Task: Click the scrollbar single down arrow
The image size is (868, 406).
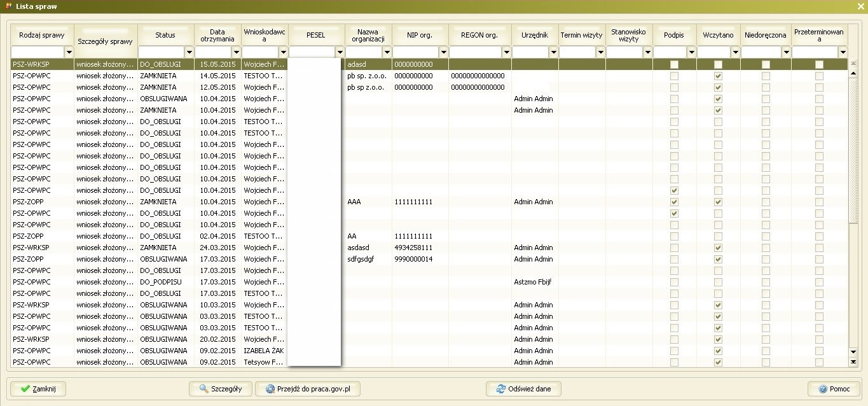Action: coord(853,351)
